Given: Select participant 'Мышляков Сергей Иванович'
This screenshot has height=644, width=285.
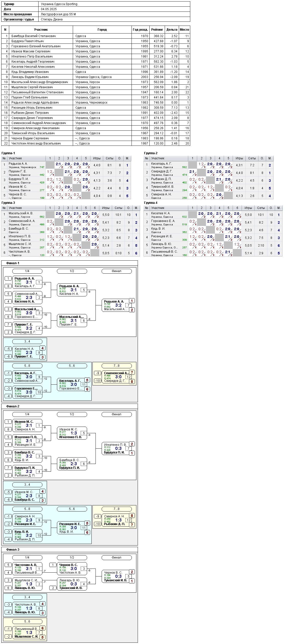Looking at the screenshot, I should coord(32,87).
